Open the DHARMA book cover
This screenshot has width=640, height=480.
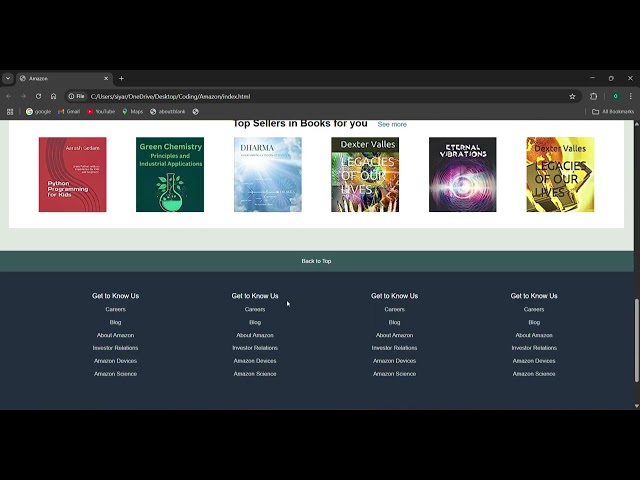point(268,174)
